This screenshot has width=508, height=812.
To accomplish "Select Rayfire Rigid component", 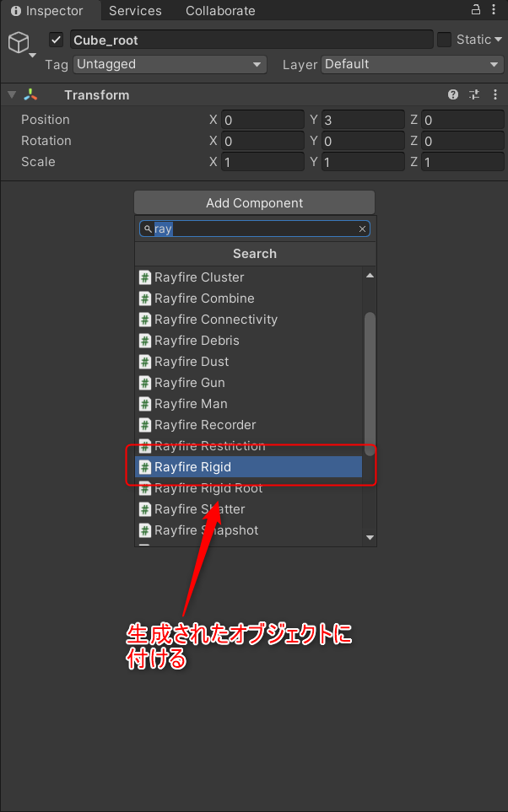I will tap(249, 467).
